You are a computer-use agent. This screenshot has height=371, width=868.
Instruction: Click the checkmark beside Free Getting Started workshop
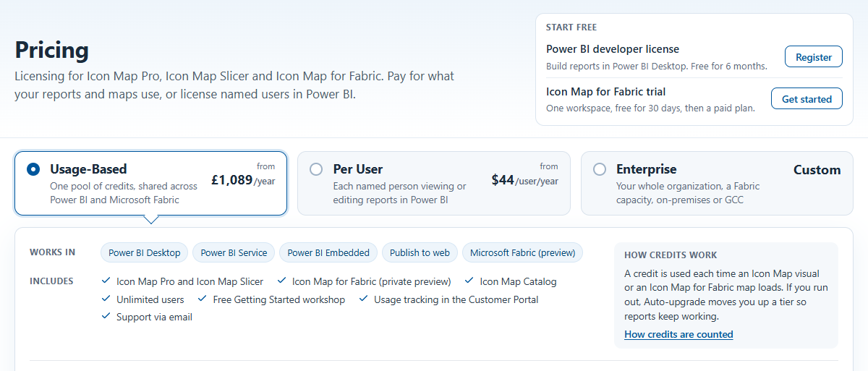click(x=203, y=299)
